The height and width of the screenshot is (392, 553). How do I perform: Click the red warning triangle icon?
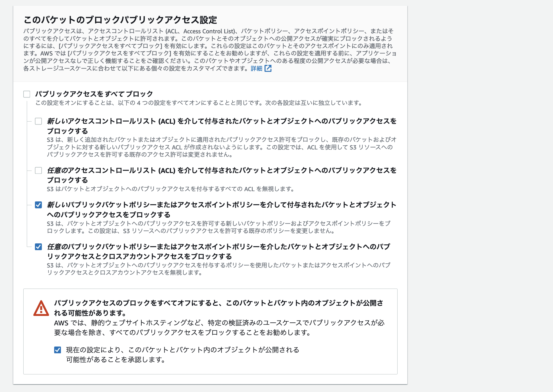(41, 309)
